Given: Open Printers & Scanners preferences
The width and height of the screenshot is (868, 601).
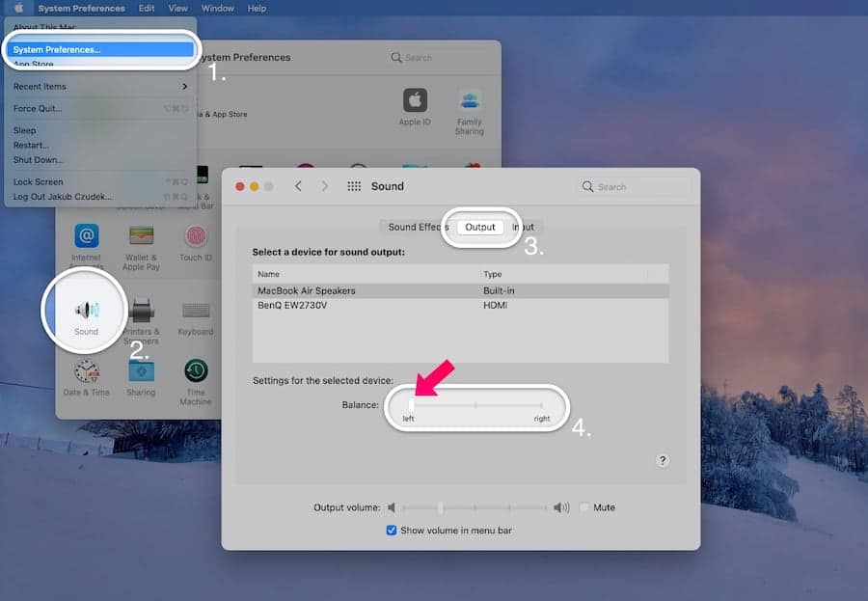Looking at the screenshot, I should 141,311.
